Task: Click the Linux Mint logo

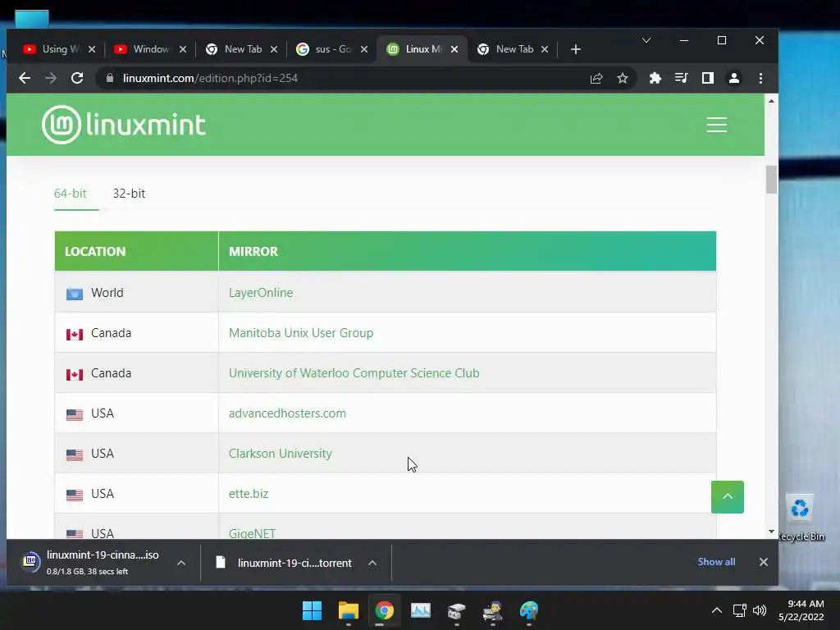Action: 124,125
